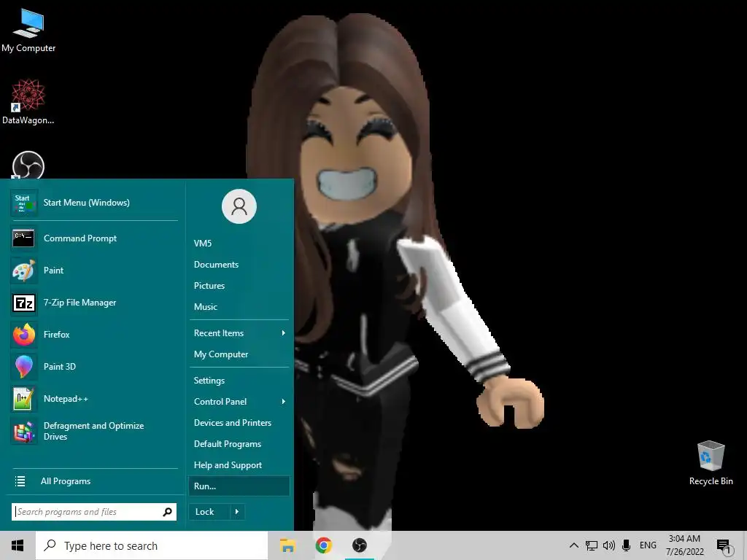Open the VM5 user folder
The image size is (747, 560).
tap(239, 244)
